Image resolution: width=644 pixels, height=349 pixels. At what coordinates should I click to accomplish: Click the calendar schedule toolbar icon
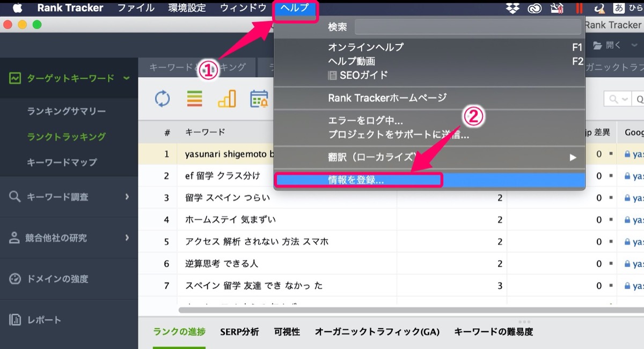coord(259,99)
